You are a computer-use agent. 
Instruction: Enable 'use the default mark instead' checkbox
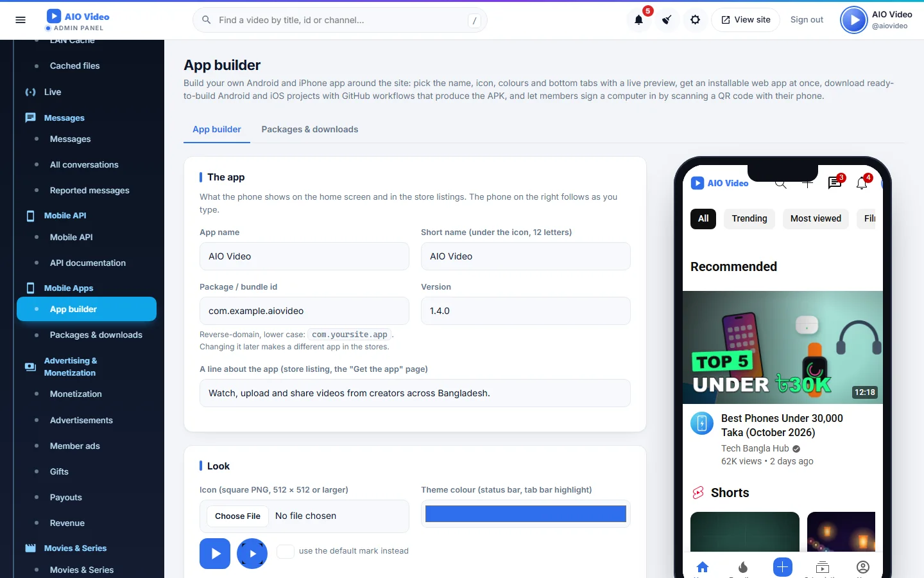pyautogui.click(x=286, y=551)
